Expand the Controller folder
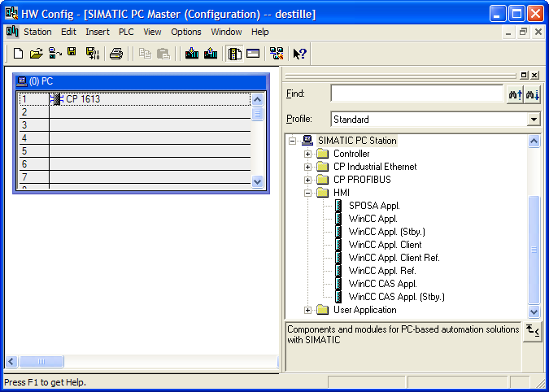The image size is (549, 392). point(307,154)
